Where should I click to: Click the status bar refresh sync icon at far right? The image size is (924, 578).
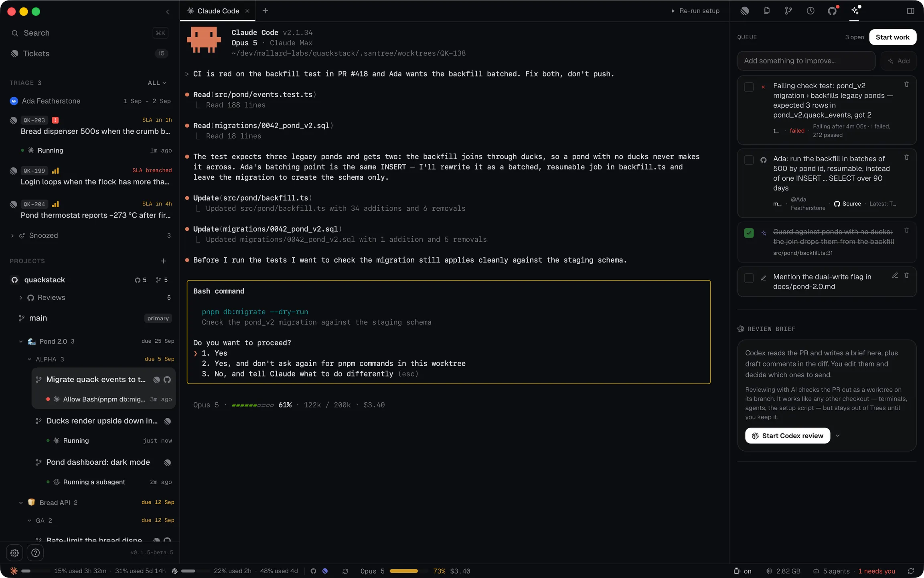click(911, 571)
